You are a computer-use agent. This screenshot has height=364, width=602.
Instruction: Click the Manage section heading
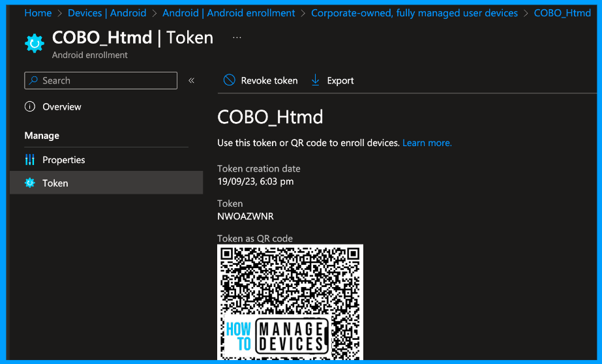click(42, 136)
